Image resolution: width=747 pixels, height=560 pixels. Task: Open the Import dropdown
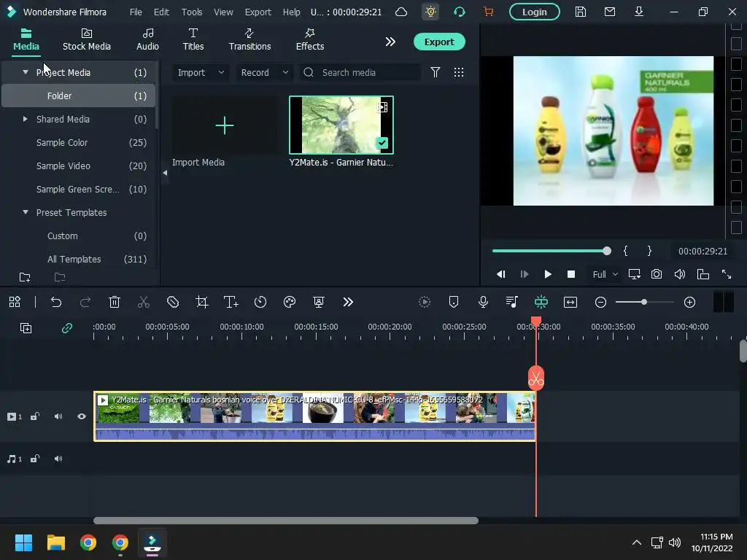pos(201,72)
